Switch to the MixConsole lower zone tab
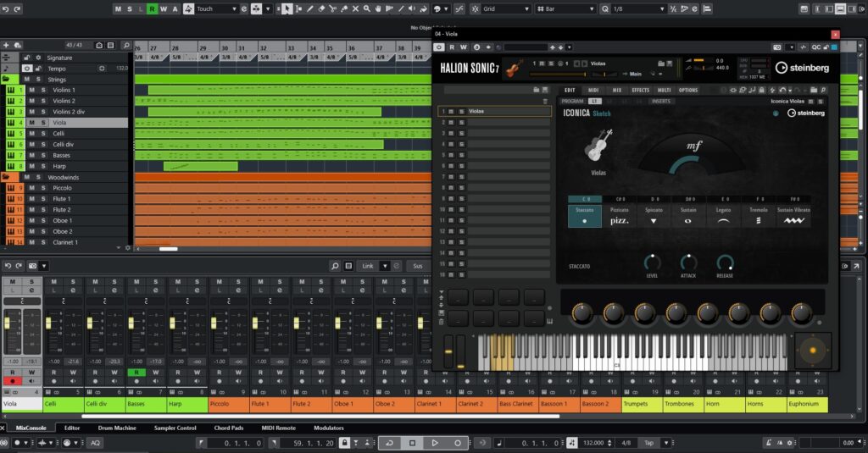Screen dimensions: 868x453 (31, 428)
